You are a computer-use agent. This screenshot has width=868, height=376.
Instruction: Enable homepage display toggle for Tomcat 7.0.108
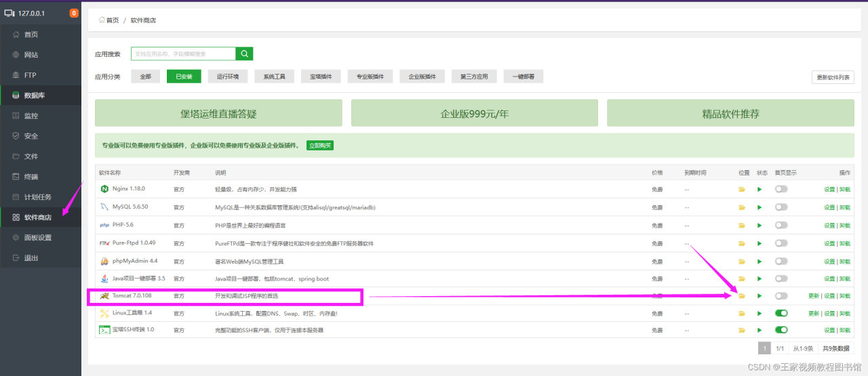[781, 296]
